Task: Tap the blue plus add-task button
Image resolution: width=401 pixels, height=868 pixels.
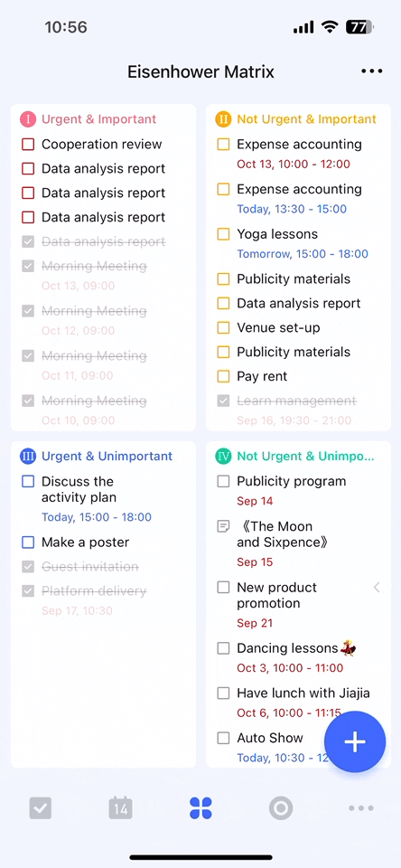Action: click(355, 741)
